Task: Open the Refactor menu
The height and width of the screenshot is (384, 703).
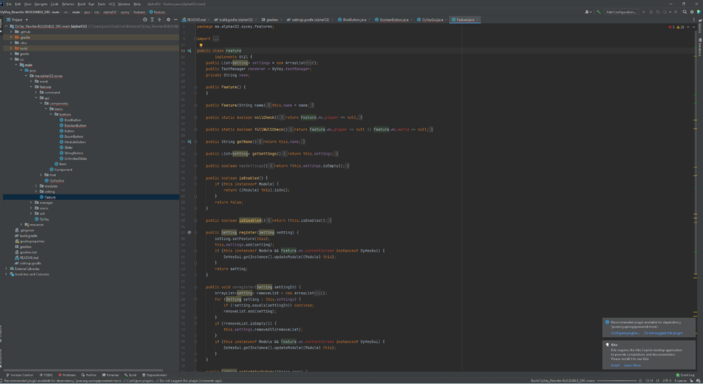Action: [68, 4]
